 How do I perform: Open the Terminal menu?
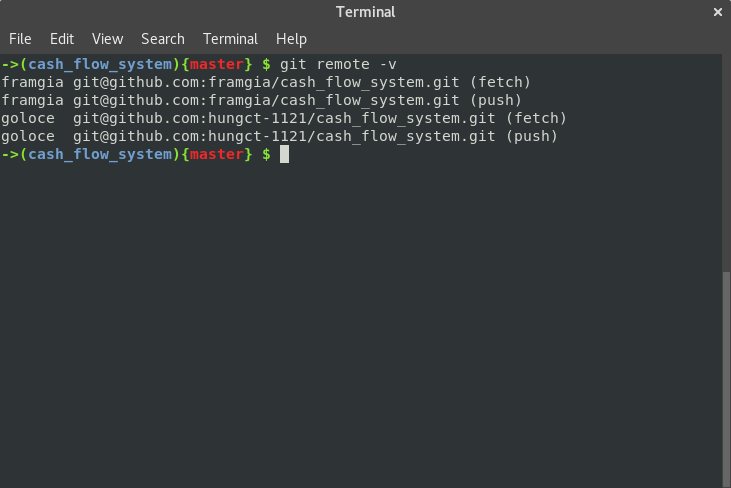[x=230, y=39]
